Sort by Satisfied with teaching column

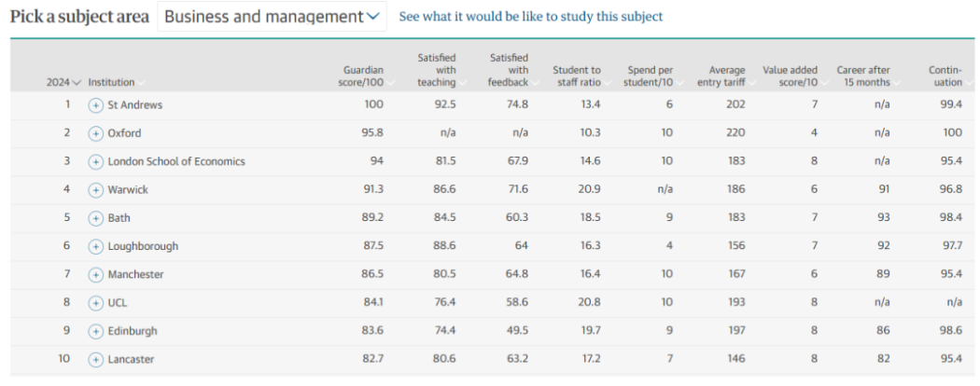point(436,70)
